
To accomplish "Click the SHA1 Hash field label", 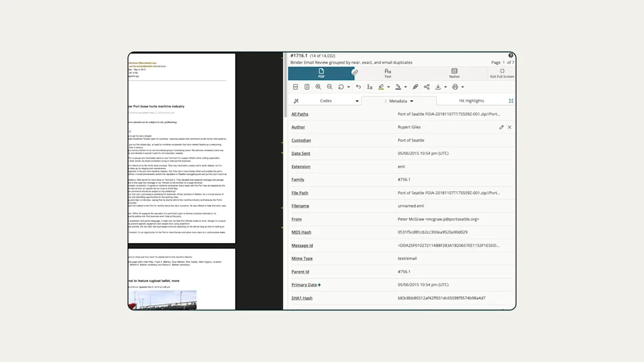I will (302, 298).
